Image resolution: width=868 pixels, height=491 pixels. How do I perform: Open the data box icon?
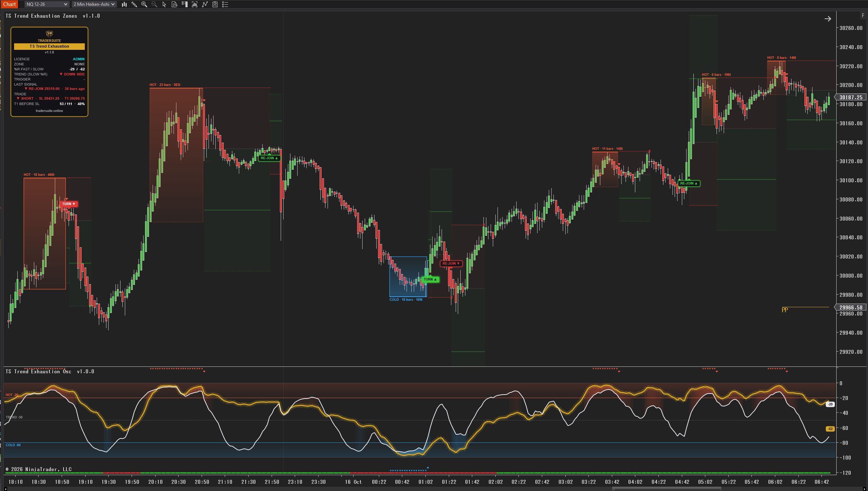coord(174,4)
